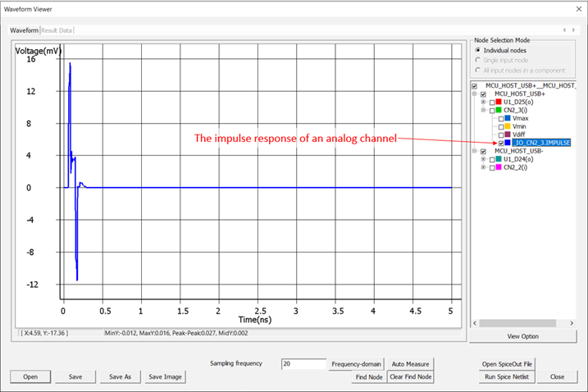This screenshot has width=588, height=392.
Task: Click the Sampling frequency input field
Action: (x=302, y=363)
